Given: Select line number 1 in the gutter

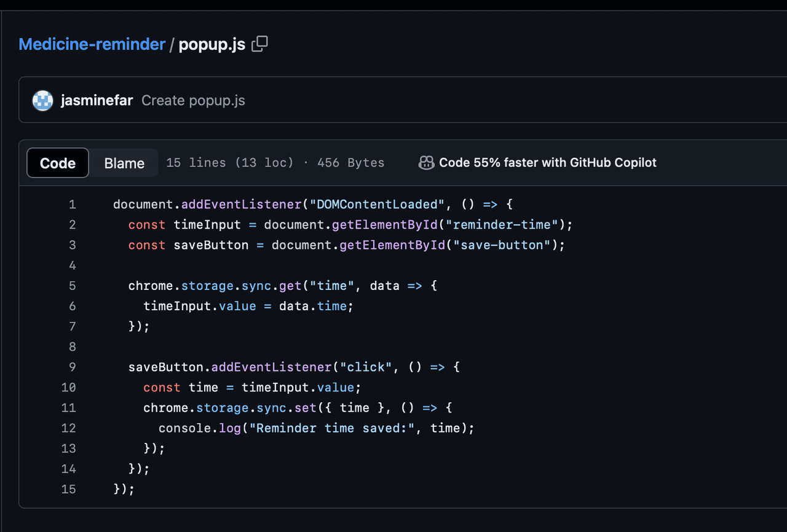Looking at the screenshot, I should (73, 205).
